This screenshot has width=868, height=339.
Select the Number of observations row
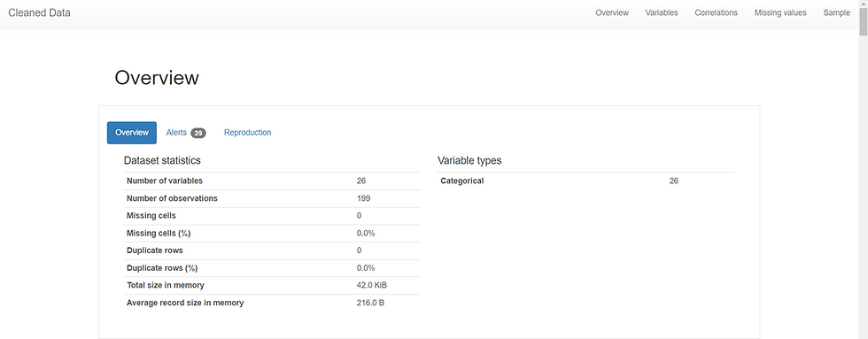(x=272, y=198)
